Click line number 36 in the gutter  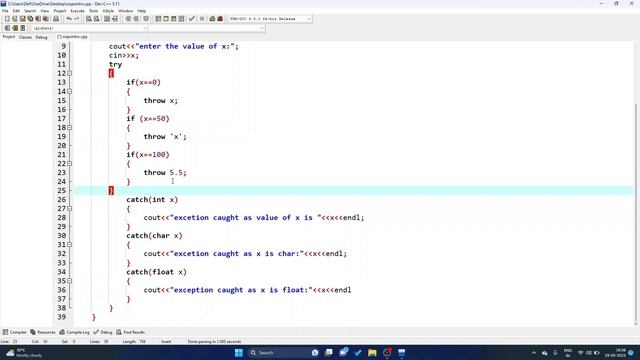pyautogui.click(x=62, y=290)
